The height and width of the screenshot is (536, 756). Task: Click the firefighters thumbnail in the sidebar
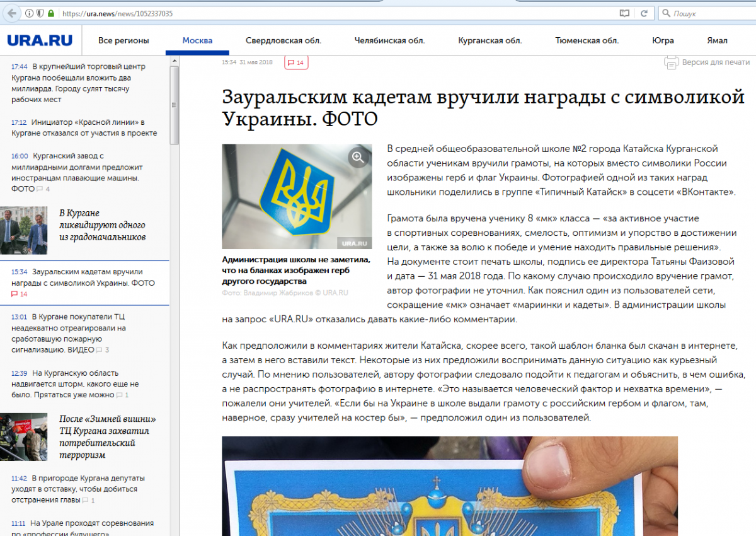[23, 436]
